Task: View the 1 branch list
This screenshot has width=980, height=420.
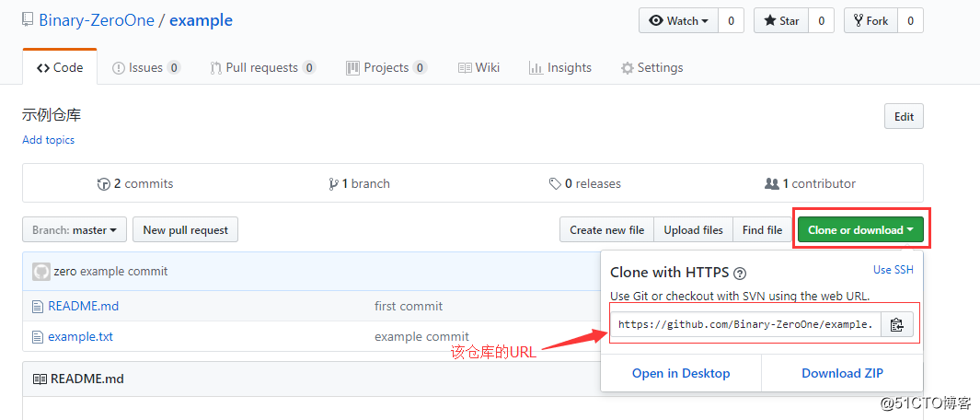Action: (x=359, y=184)
